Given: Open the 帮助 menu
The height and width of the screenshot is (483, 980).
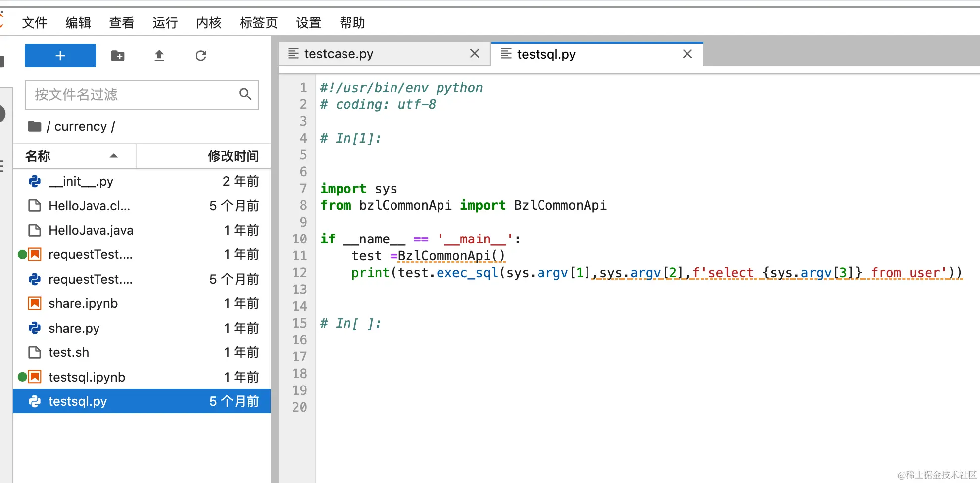Looking at the screenshot, I should click(352, 23).
